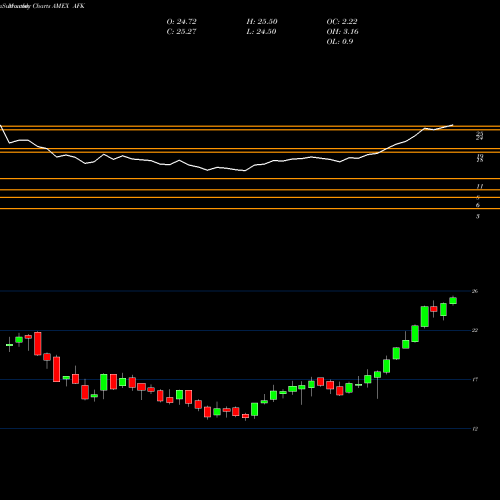Click the OL: 0.9 reading
500x500 pixels.
pos(340,42)
